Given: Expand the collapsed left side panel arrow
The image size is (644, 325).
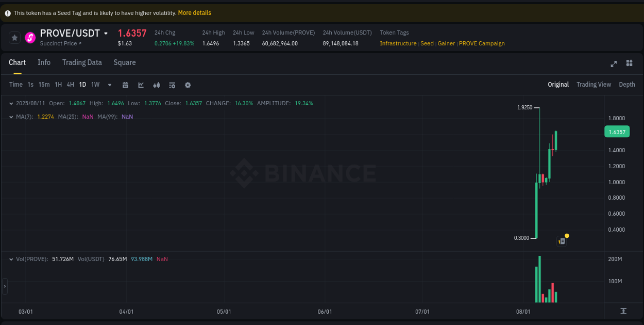Looking at the screenshot, I should (x=4, y=286).
